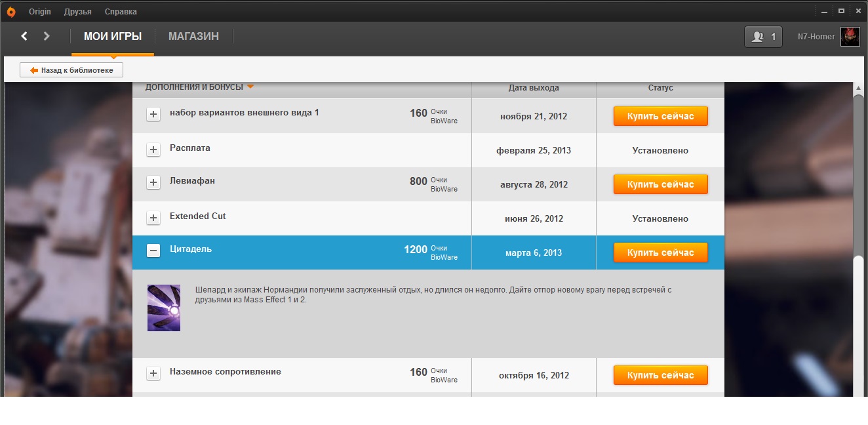
Task: Open the Справка menu
Action: click(121, 12)
